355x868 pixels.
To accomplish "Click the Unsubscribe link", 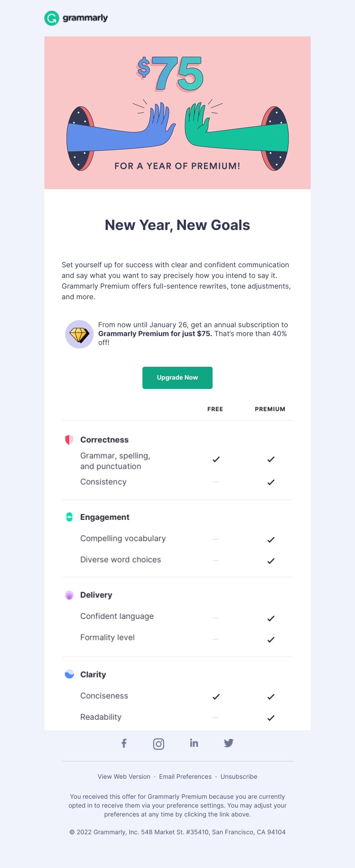I will click(x=239, y=777).
